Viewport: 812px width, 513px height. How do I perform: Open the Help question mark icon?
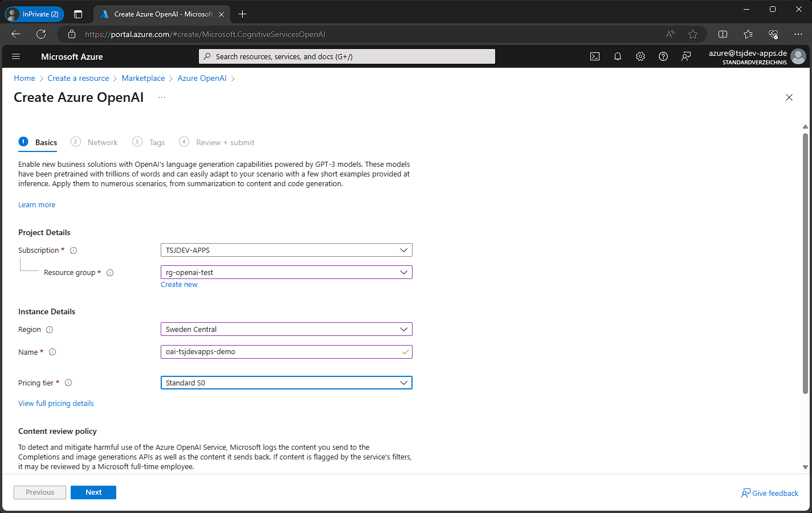coord(663,56)
